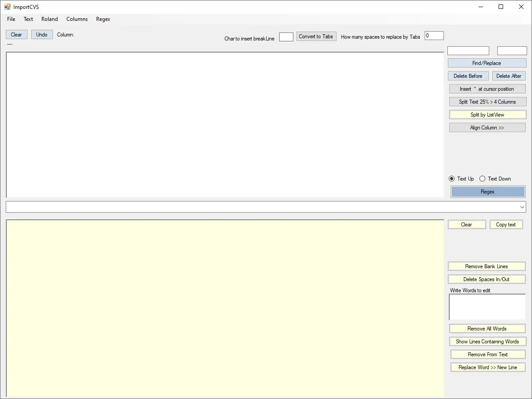Click the blue Regex button

pyautogui.click(x=487, y=192)
